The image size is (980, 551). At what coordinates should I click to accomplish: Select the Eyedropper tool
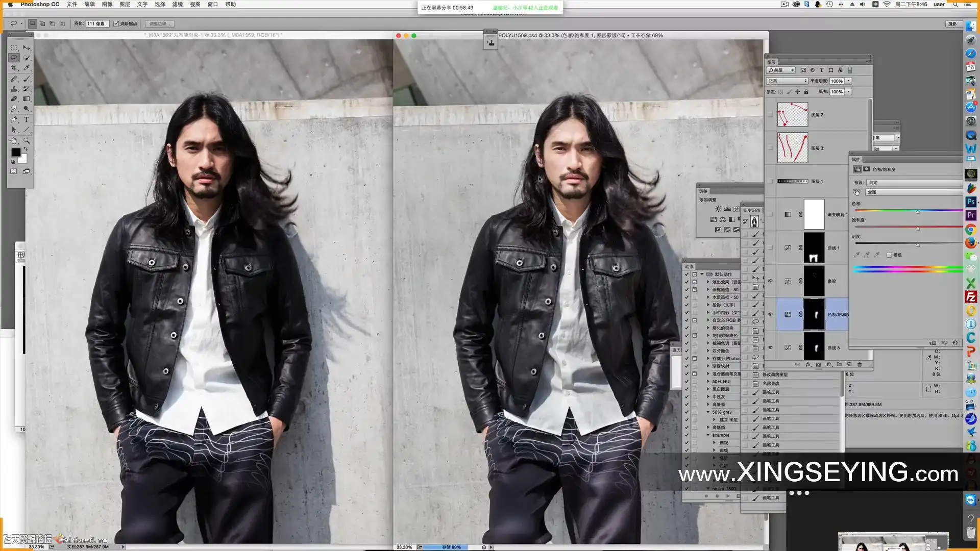27,68
